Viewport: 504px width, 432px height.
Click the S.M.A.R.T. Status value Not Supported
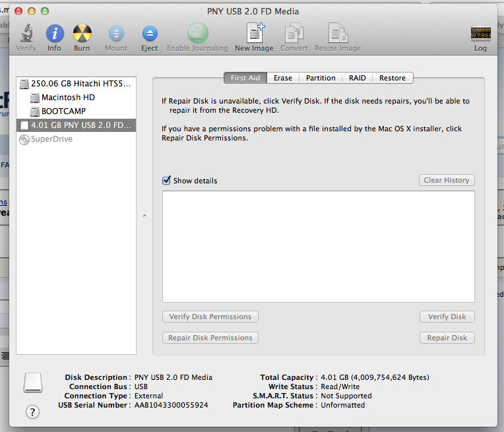click(346, 396)
